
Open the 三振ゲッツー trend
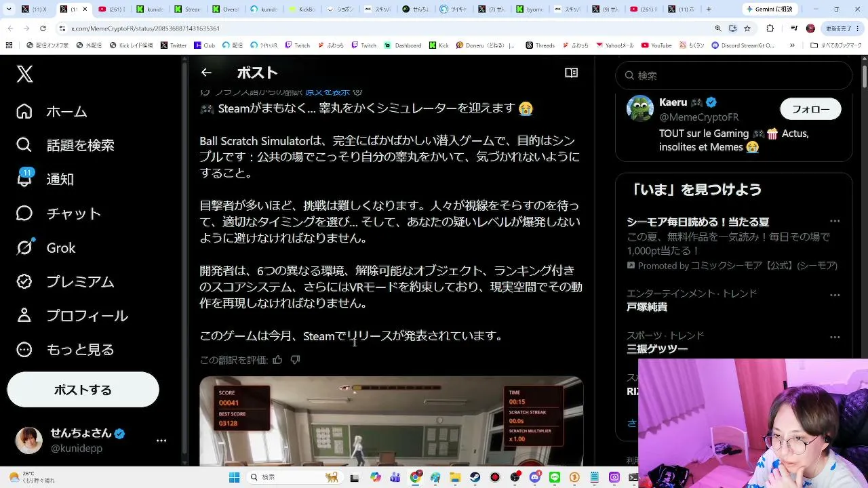coord(657,349)
